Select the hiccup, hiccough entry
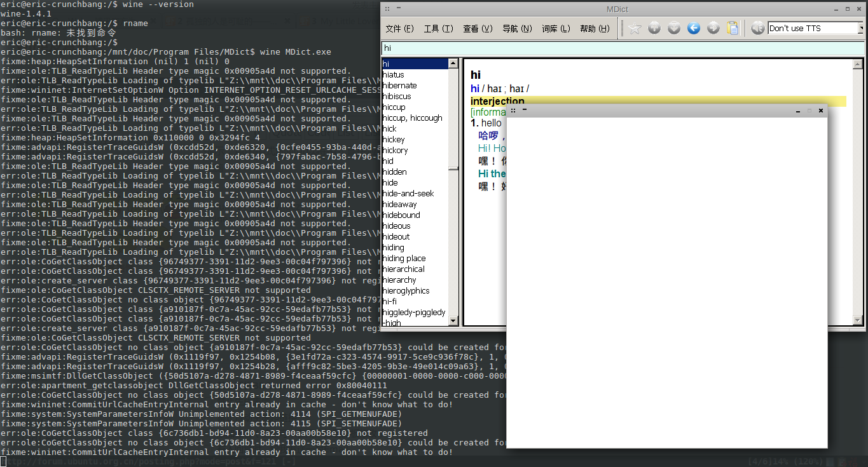Image resolution: width=868 pixels, height=467 pixels. point(412,118)
